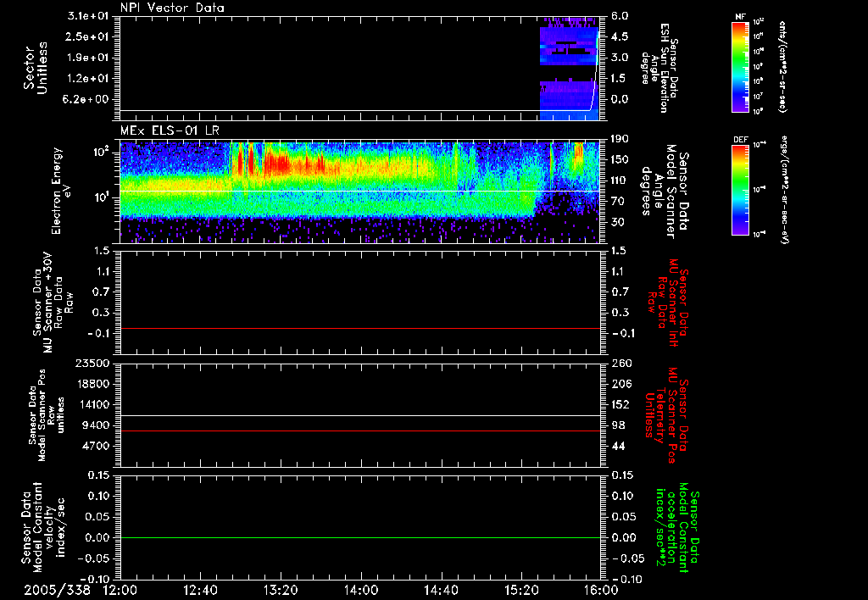Image resolution: width=868 pixels, height=600 pixels.
Task: Click the white trace in Scanner Pos panel
Action: tap(360, 415)
